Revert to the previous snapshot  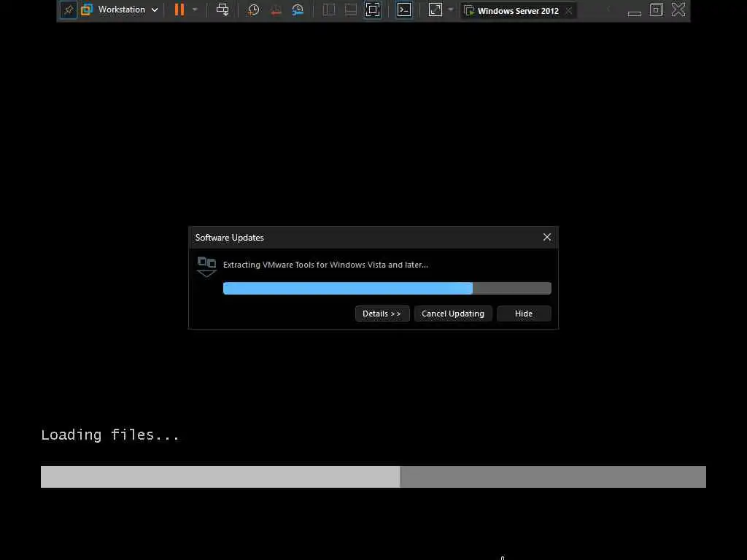tap(276, 10)
